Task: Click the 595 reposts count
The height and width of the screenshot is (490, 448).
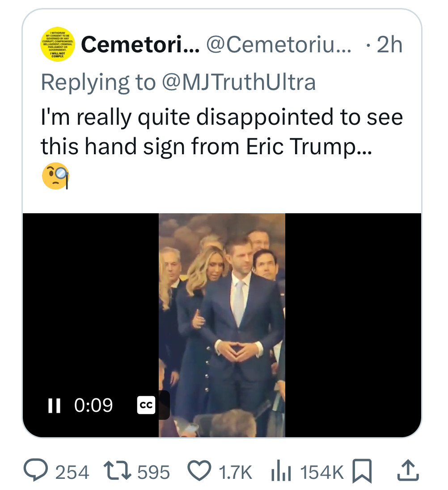Action: [153, 472]
